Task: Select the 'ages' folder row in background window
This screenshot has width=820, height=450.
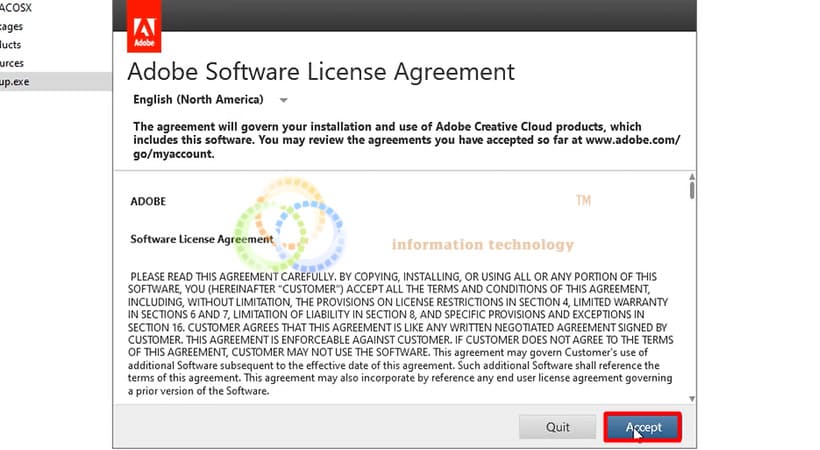Action: coord(56,27)
